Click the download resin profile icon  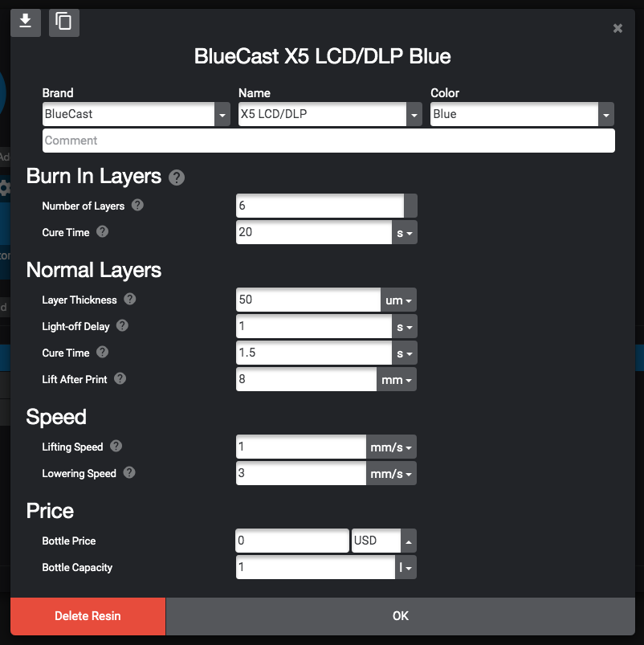[26, 22]
